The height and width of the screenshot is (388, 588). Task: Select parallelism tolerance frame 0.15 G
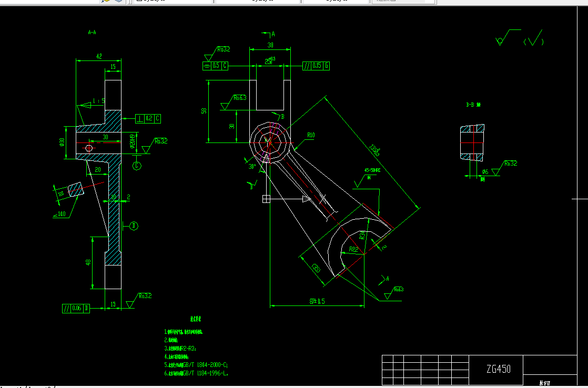click(x=316, y=66)
